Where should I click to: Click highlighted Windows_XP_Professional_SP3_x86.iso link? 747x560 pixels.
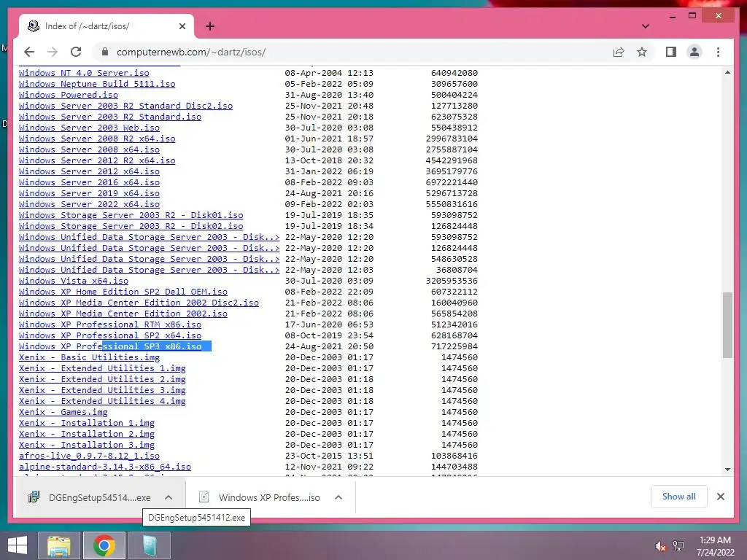(110, 346)
